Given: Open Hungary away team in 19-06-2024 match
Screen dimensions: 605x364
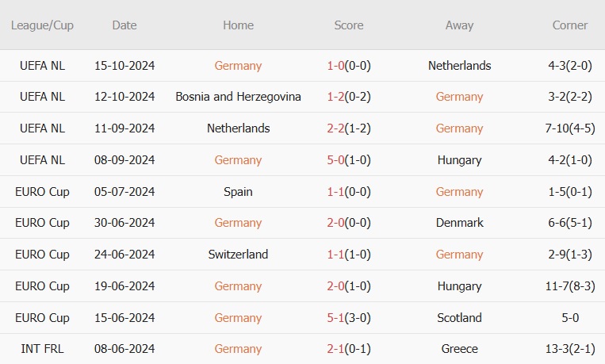Looking at the screenshot, I should (x=459, y=286).
